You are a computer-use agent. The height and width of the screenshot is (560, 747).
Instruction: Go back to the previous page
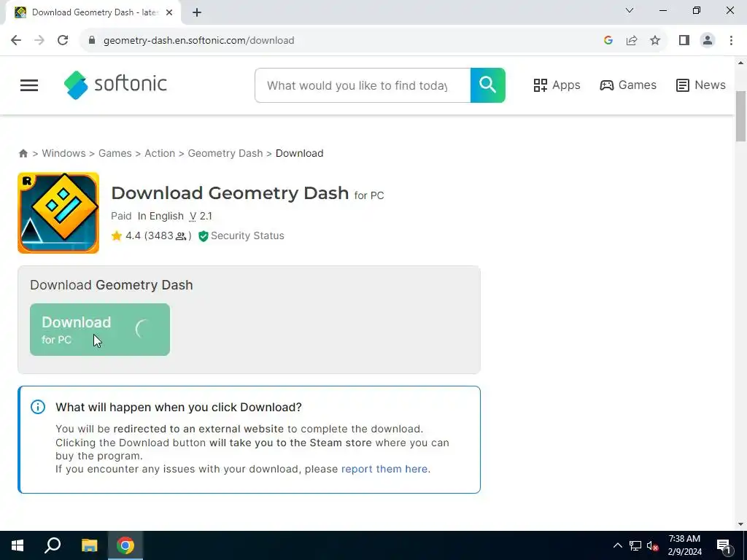[x=16, y=41]
